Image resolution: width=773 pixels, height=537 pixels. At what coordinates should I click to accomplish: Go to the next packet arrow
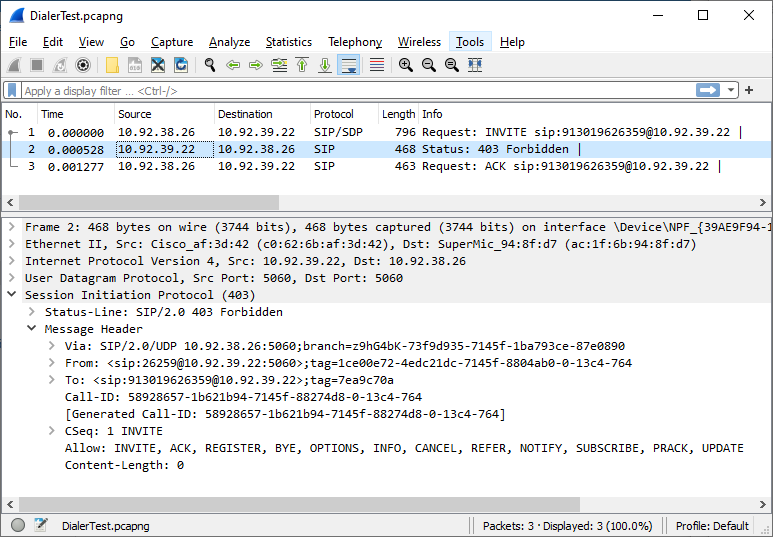coord(256,65)
